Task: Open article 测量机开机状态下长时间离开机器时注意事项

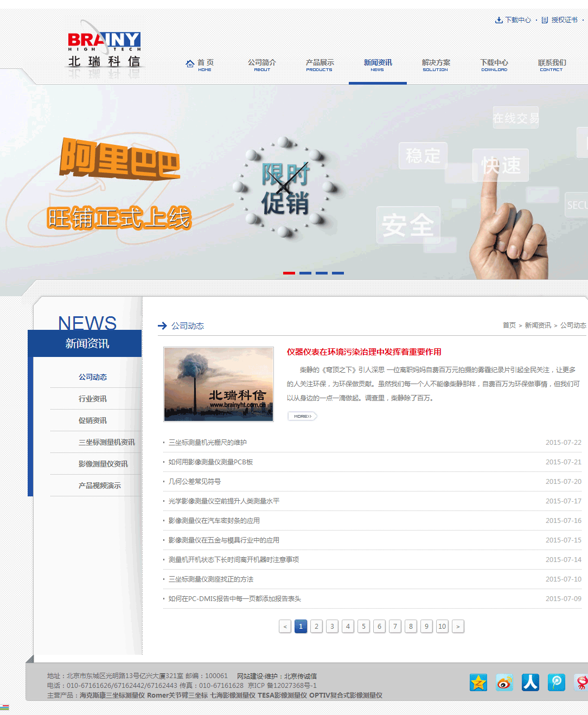Action: (234, 560)
